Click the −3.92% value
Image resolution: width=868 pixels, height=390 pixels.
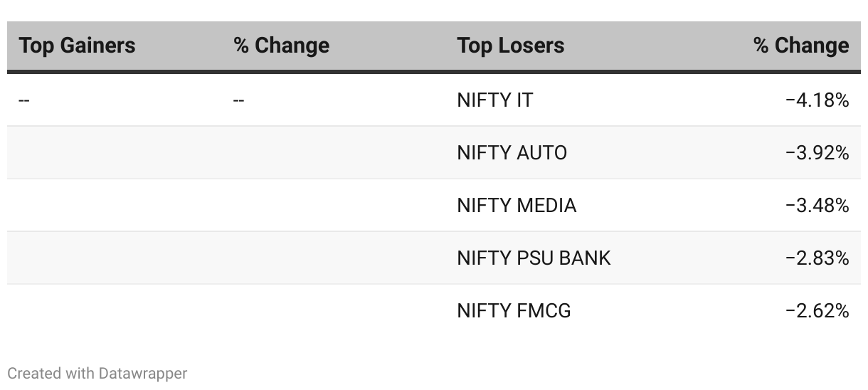coord(817,153)
